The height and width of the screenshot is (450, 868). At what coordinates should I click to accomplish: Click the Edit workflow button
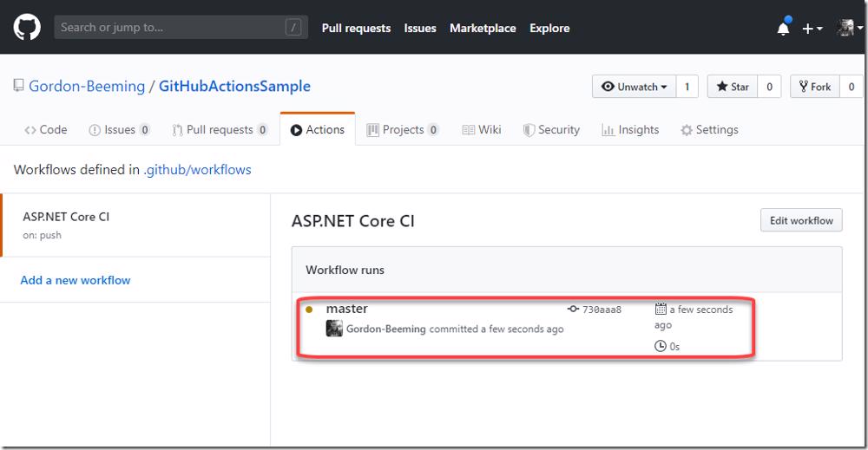pos(801,220)
